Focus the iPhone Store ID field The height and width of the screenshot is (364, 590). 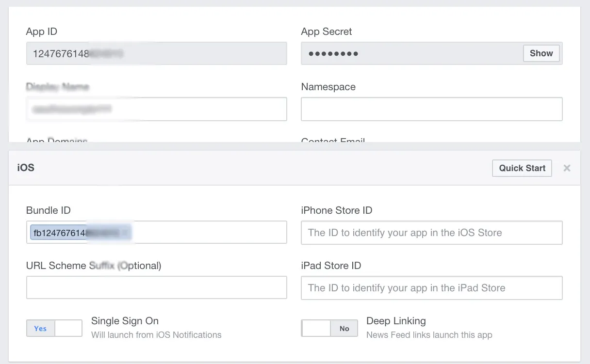point(431,233)
